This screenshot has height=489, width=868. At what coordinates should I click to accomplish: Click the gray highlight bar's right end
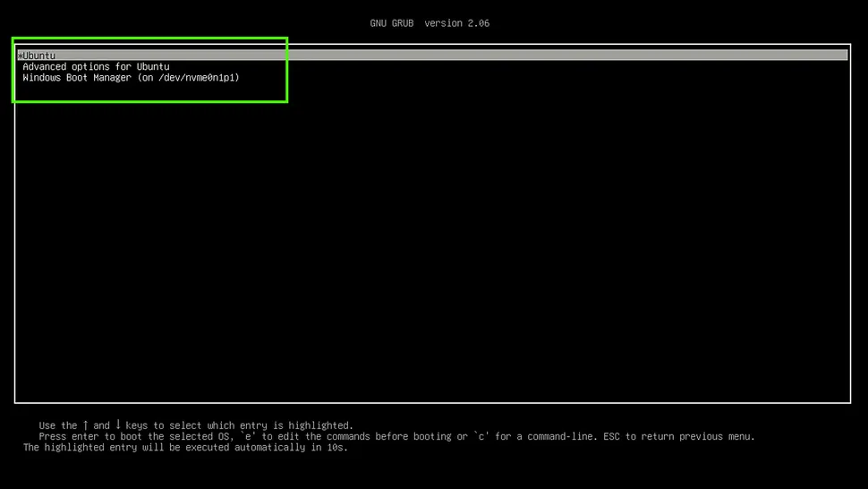tap(841, 56)
